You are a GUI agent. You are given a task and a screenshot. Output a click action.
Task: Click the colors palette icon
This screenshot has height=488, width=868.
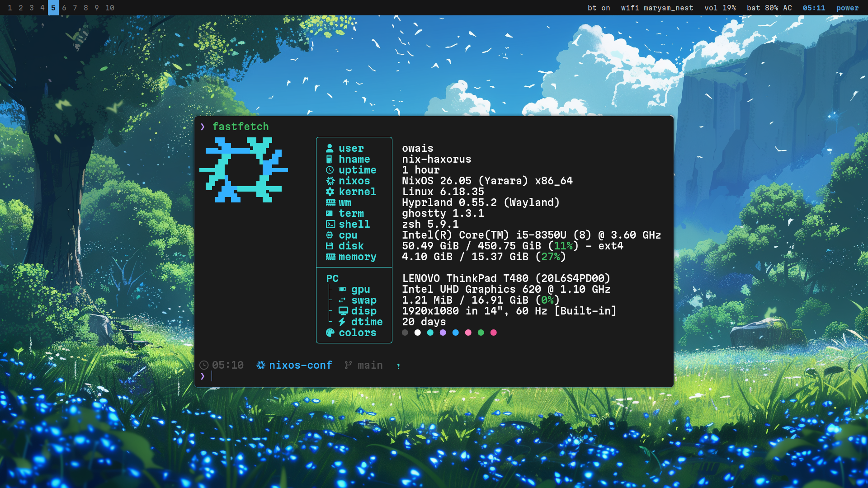(330, 333)
